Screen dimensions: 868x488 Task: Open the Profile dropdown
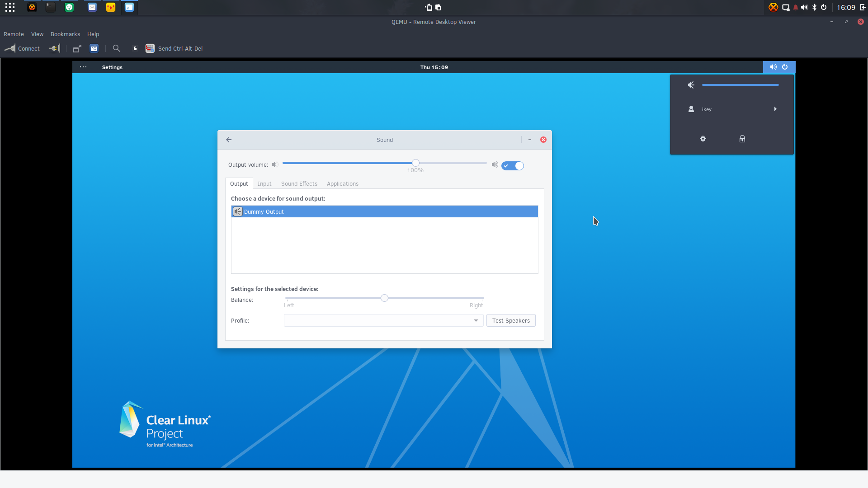tap(383, 320)
